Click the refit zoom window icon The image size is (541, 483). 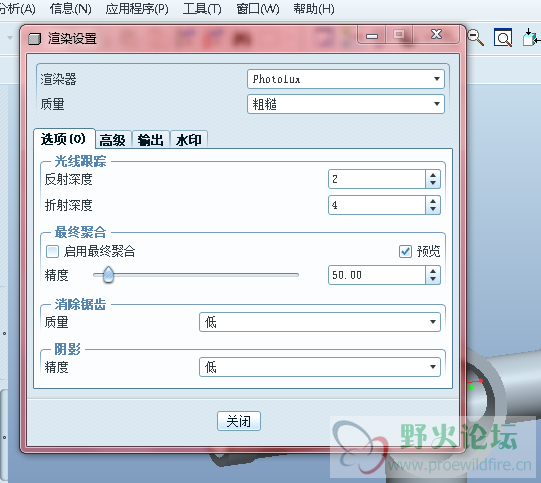click(503, 37)
